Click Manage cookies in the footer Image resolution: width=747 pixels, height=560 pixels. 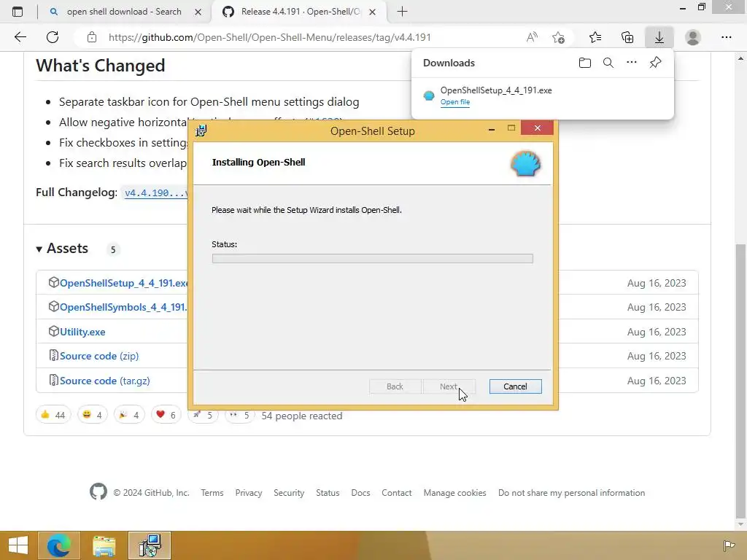(455, 493)
